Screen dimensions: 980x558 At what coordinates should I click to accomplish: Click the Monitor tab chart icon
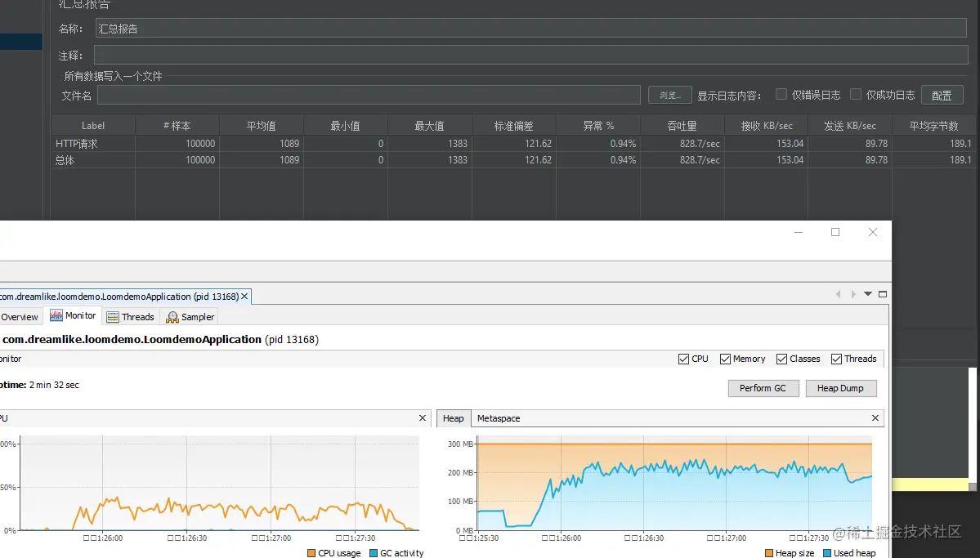(x=56, y=315)
